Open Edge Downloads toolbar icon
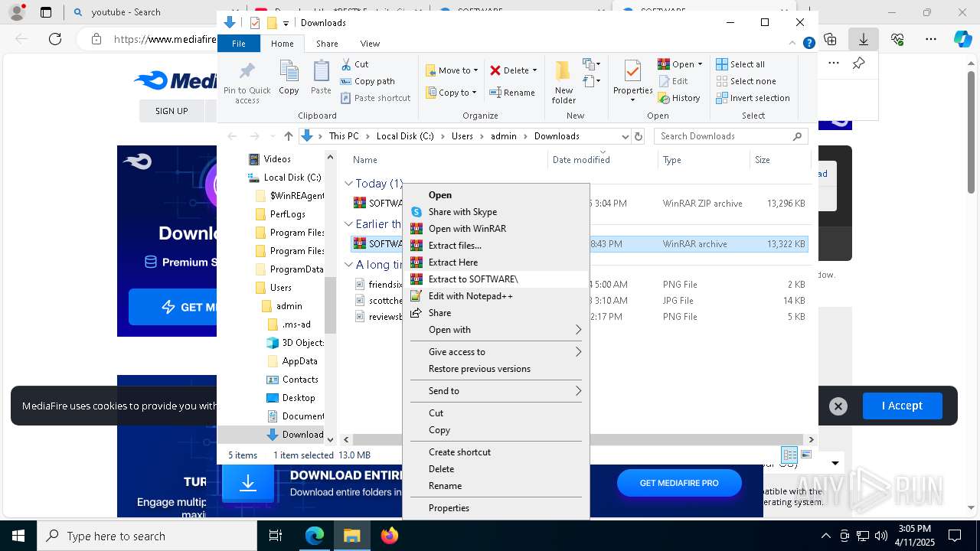 (x=863, y=39)
